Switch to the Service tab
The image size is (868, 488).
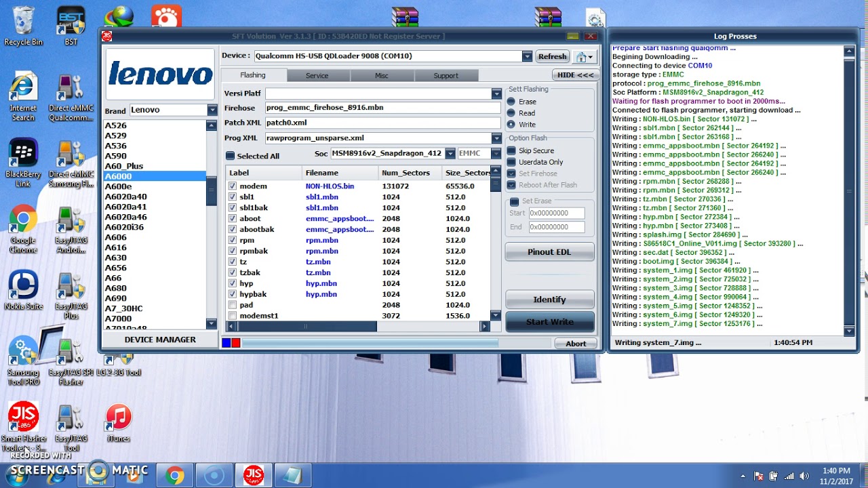tap(317, 76)
